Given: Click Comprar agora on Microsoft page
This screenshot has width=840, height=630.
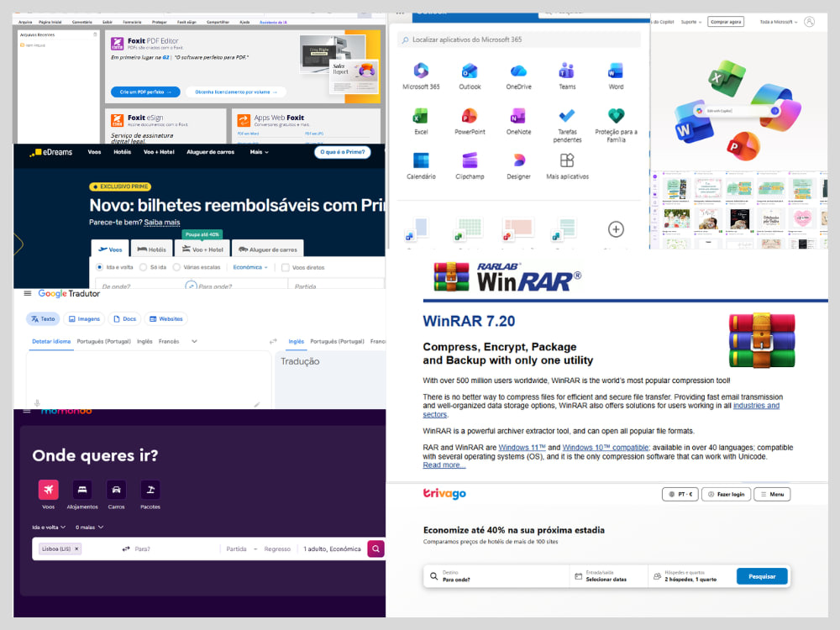Looking at the screenshot, I should (726, 22).
